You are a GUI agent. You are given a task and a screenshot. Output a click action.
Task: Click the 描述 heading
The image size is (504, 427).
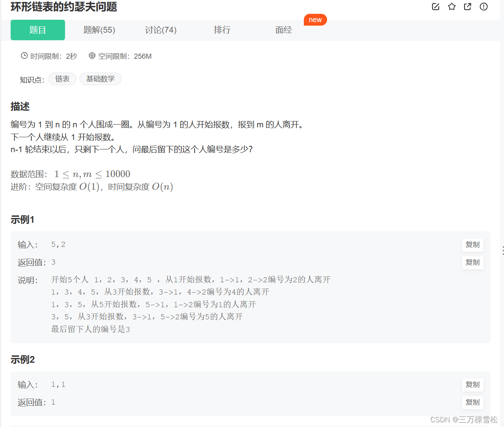tap(20, 106)
